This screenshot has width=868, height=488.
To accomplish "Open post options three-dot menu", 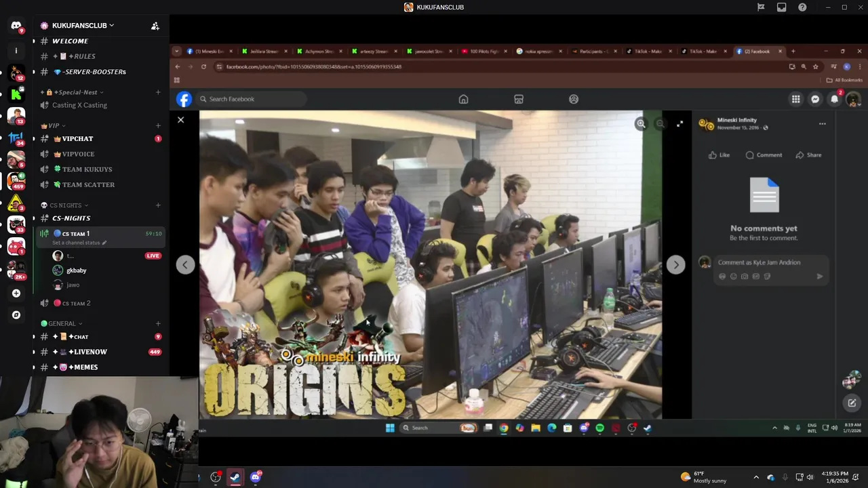I will coord(822,124).
